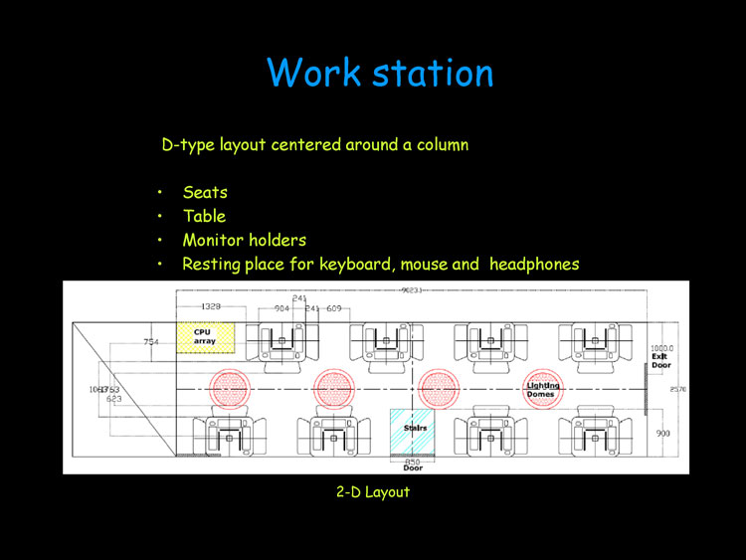Image resolution: width=746 pixels, height=560 pixels.
Task: Click the Door label below the stairs
Action: tap(412, 468)
